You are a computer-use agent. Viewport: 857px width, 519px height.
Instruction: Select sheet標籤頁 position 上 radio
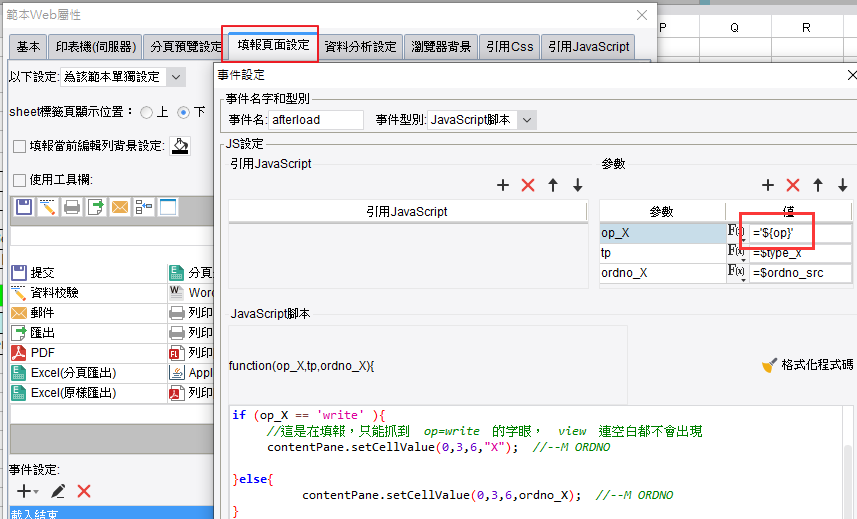tap(146, 113)
